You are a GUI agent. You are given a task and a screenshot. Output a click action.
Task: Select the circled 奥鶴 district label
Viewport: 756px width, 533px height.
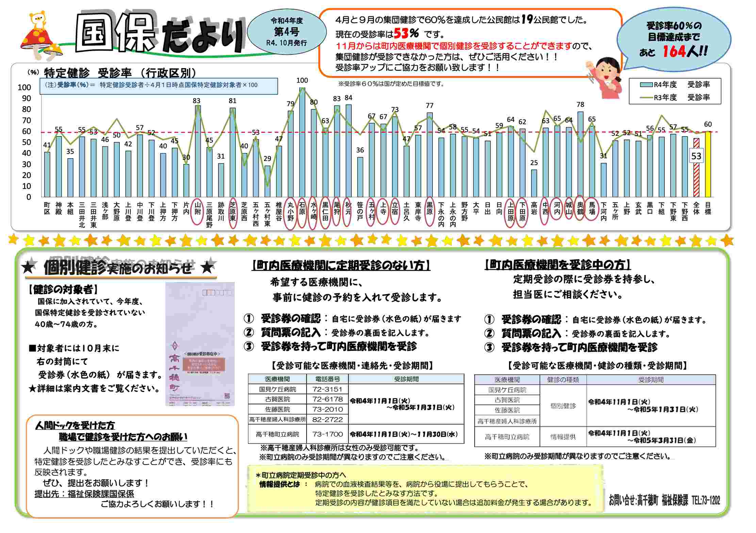(x=580, y=208)
